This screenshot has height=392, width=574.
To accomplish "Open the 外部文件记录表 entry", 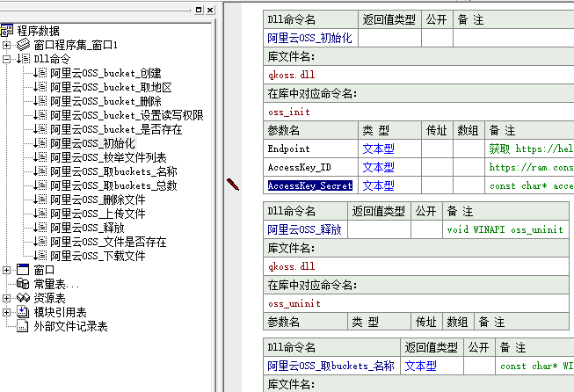I will tap(70, 326).
